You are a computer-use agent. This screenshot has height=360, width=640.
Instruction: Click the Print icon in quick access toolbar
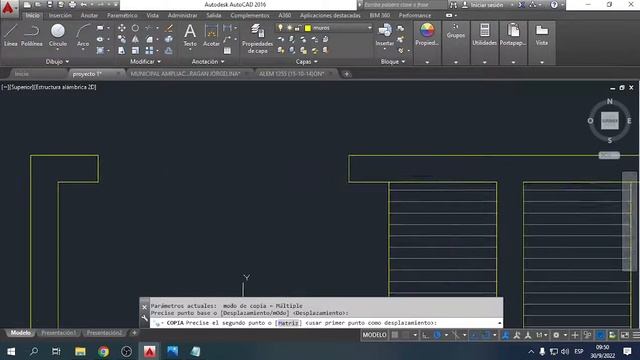point(72,4)
